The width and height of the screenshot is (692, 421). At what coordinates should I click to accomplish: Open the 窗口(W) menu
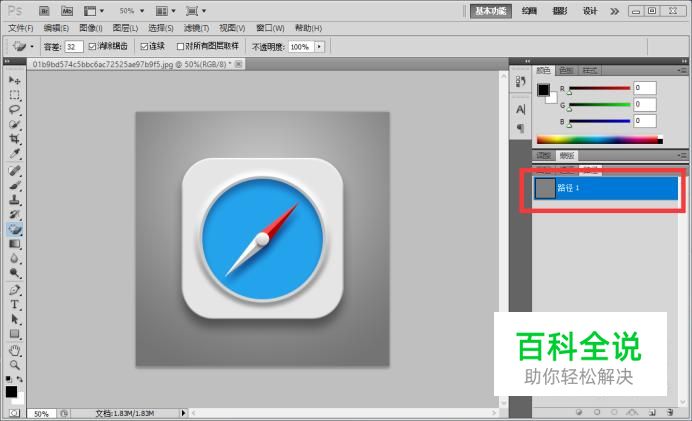tap(270, 28)
